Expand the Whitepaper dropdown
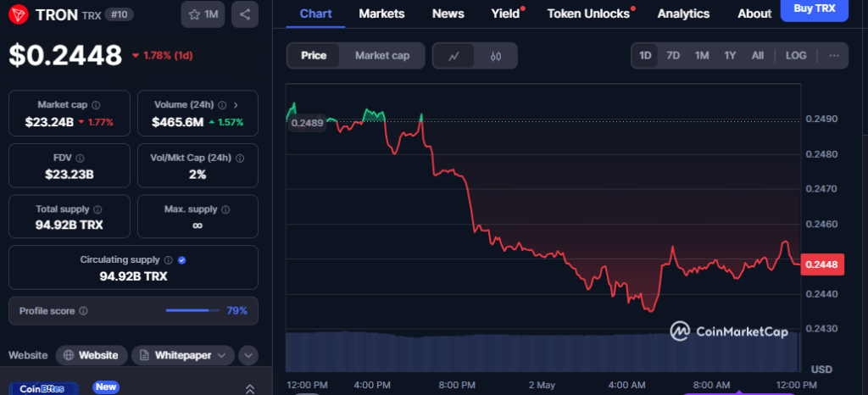Viewport: 868px width, 395px height. (x=183, y=355)
